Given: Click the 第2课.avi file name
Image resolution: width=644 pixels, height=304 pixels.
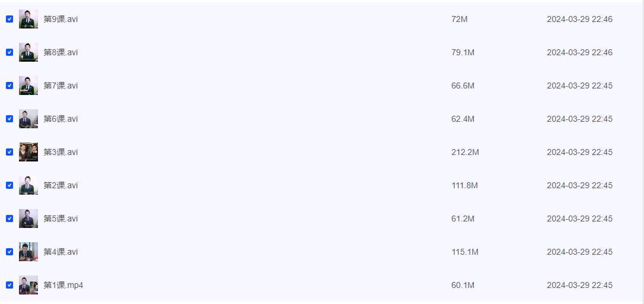Looking at the screenshot, I should (60, 185).
